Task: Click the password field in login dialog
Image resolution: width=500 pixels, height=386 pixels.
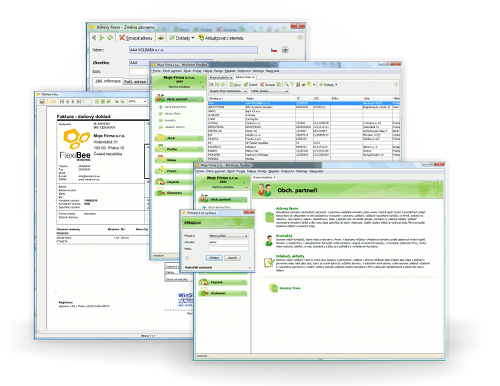Action: click(229, 249)
